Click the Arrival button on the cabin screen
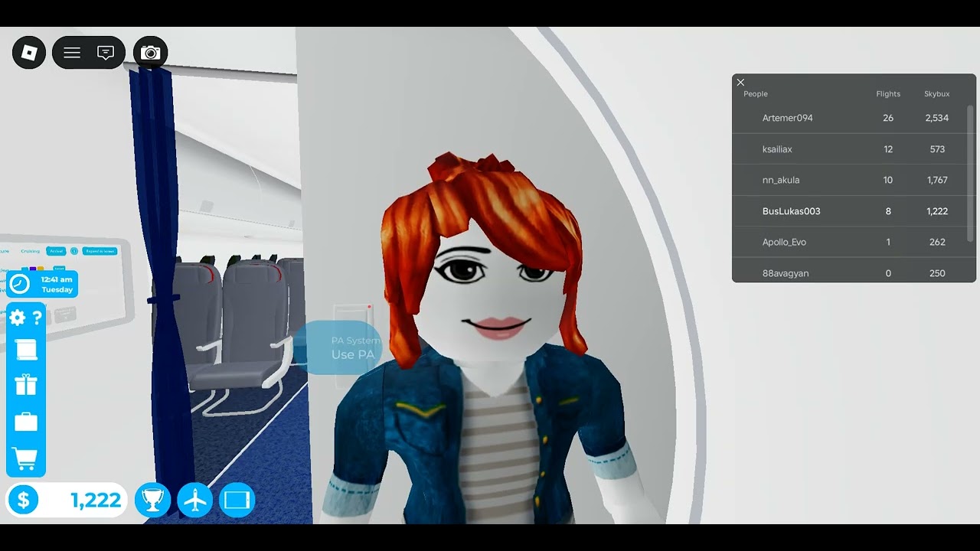The image size is (980, 551). [x=57, y=251]
